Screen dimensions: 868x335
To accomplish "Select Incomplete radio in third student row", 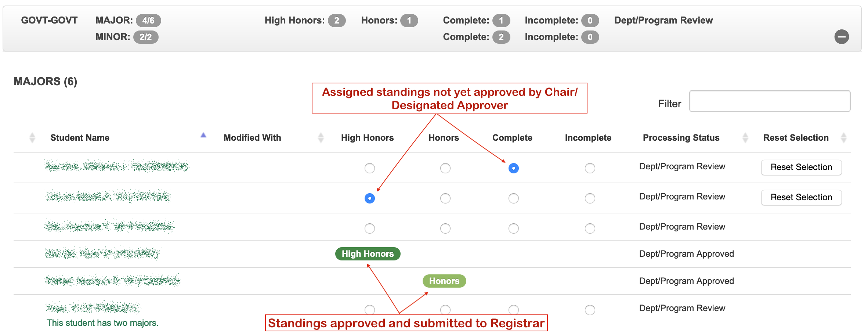I will pos(590,228).
